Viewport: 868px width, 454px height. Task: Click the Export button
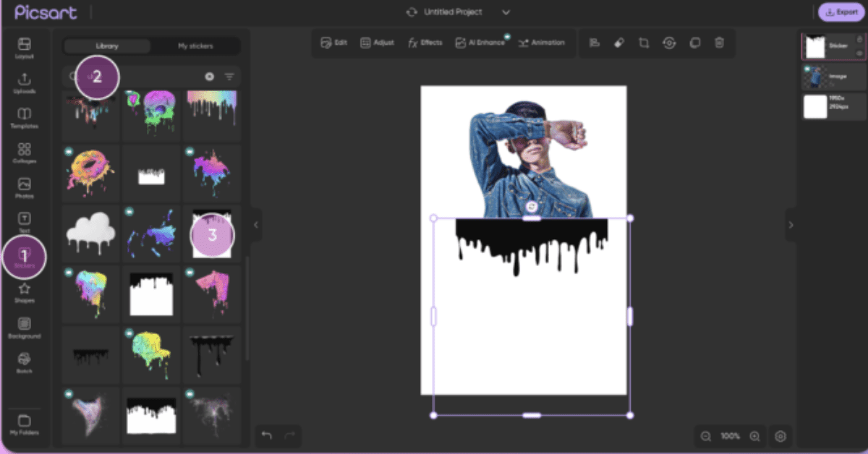point(841,12)
